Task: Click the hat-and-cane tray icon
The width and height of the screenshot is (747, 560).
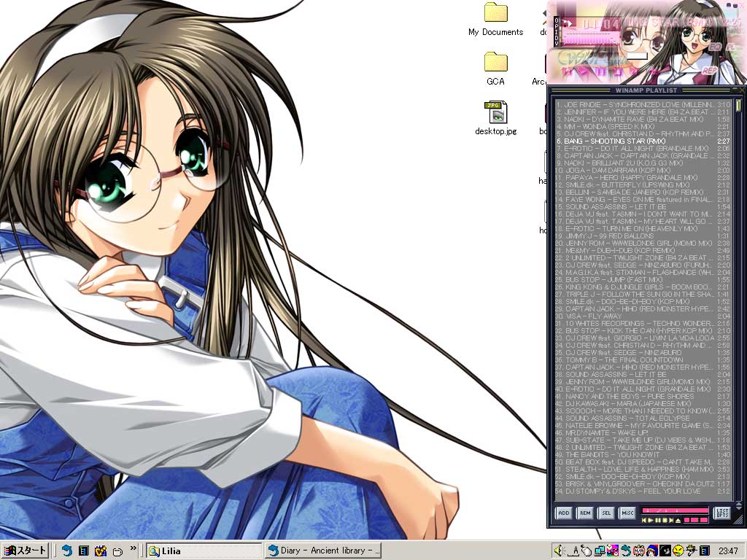Action: pos(692,551)
